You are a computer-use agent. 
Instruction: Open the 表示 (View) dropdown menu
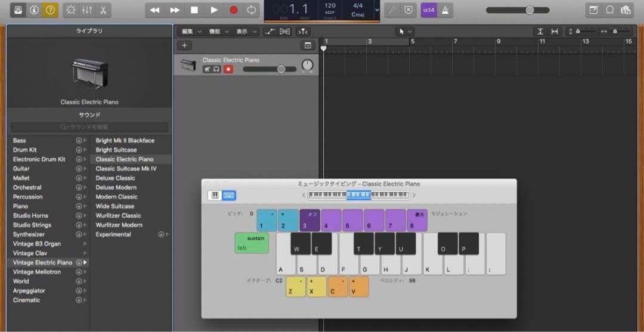(x=245, y=32)
